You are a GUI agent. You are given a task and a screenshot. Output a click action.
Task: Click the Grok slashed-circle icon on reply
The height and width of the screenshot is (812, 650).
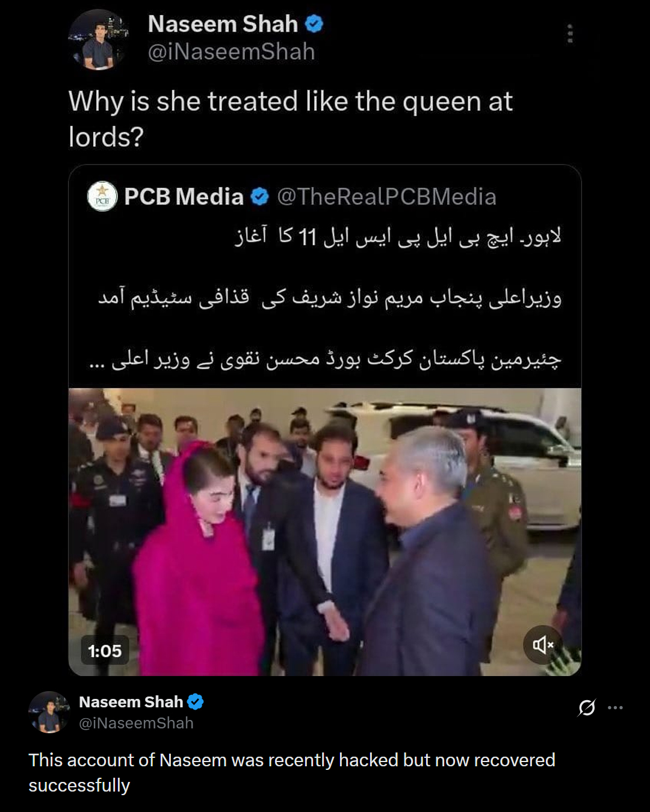(587, 707)
